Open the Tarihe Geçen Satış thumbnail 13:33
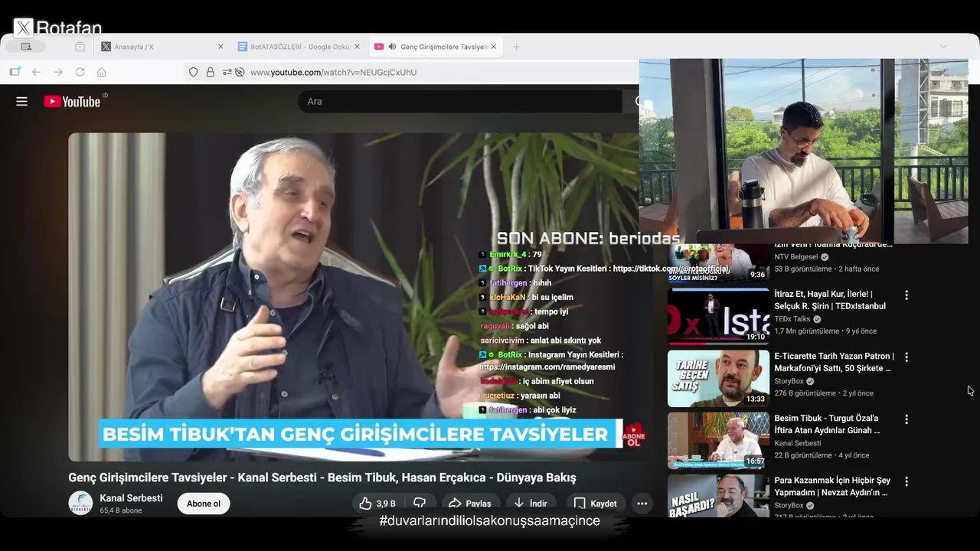Viewport: 980px width, 551px height. click(718, 378)
